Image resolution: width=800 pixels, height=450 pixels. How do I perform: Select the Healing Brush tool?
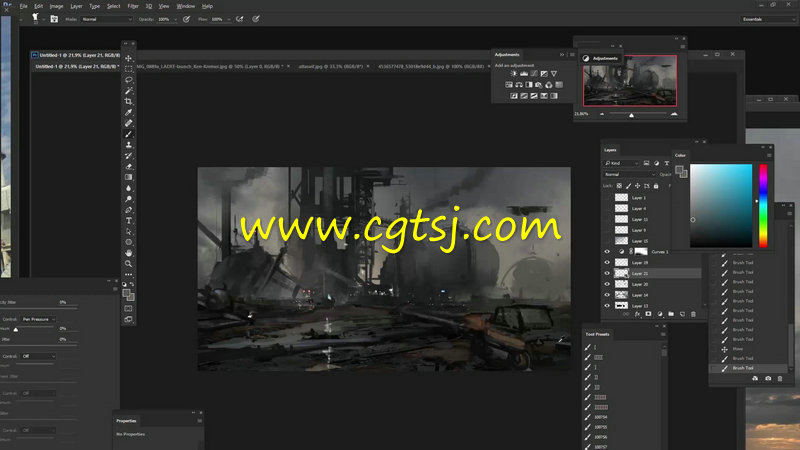click(x=129, y=123)
